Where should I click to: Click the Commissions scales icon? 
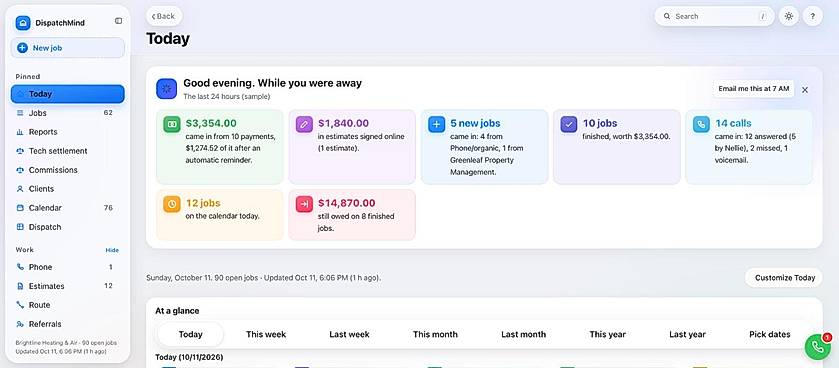click(x=20, y=170)
